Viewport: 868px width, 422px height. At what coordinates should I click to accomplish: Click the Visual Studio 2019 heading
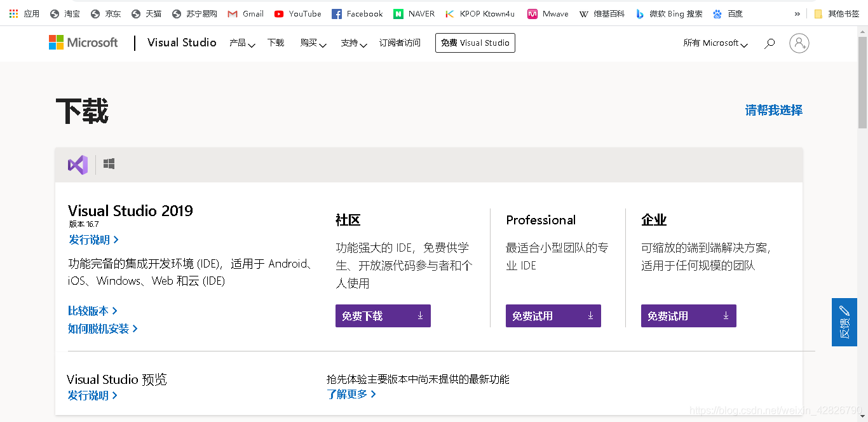coord(130,211)
